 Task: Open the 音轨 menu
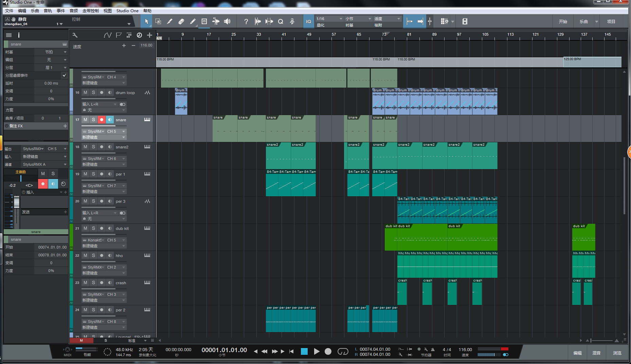48,11
